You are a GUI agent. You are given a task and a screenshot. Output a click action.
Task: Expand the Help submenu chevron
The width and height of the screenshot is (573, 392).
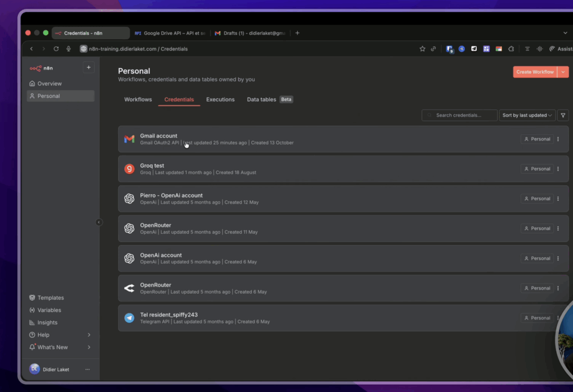coord(88,334)
